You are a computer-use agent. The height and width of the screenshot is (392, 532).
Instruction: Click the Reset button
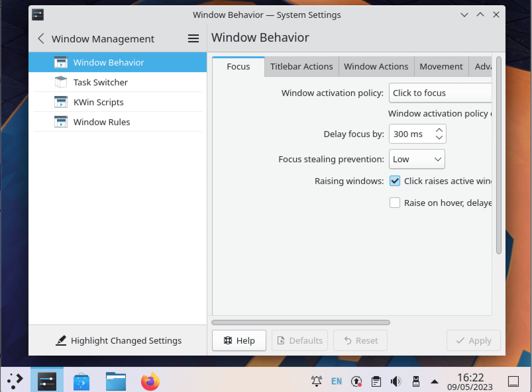click(x=360, y=340)
